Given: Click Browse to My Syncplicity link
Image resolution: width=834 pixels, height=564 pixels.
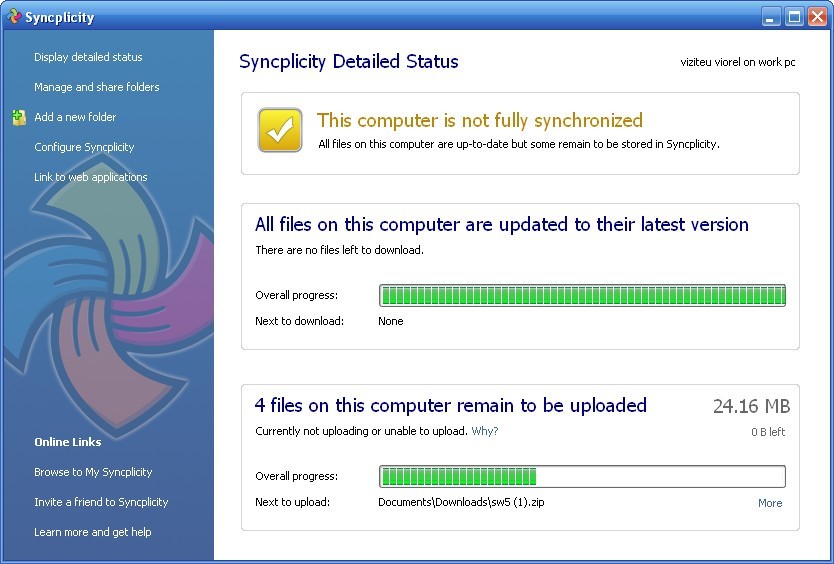Looking at the screenshot, I should pos(93,472).
